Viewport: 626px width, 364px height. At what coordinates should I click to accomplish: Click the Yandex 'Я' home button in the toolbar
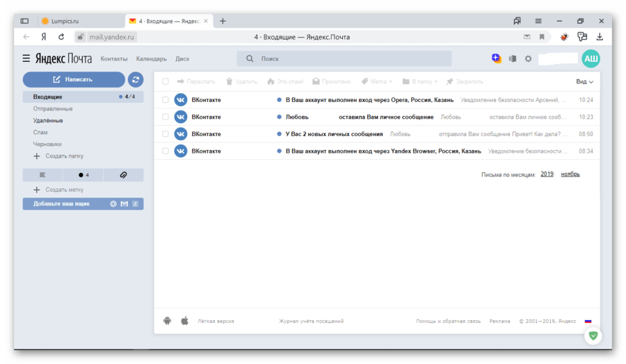pos(44,37)
